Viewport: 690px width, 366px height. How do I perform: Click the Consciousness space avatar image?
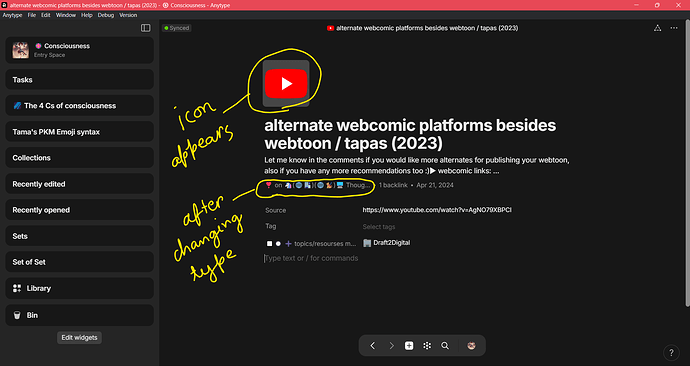(21, 50)
